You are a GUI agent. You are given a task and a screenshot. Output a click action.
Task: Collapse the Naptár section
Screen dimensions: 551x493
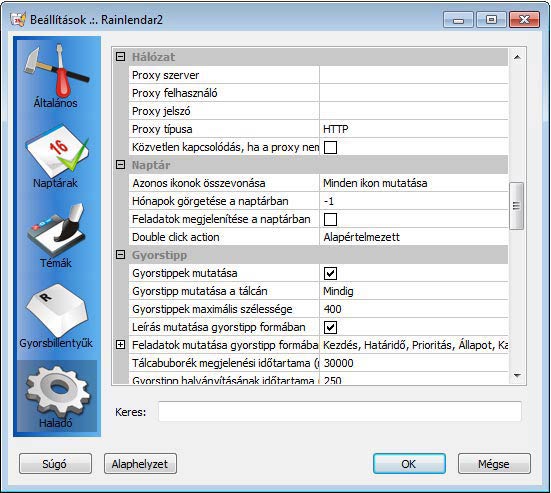click(x=120, y=165)
